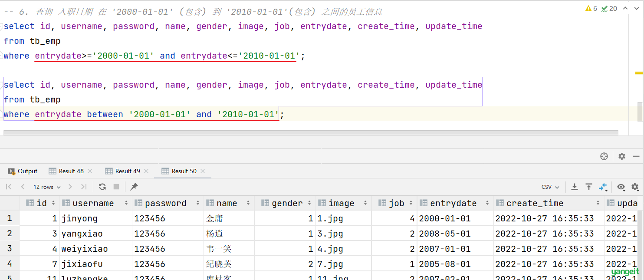Click 'tb_emp' in the first query
644x280 pixels.
(x=45, y=41)
